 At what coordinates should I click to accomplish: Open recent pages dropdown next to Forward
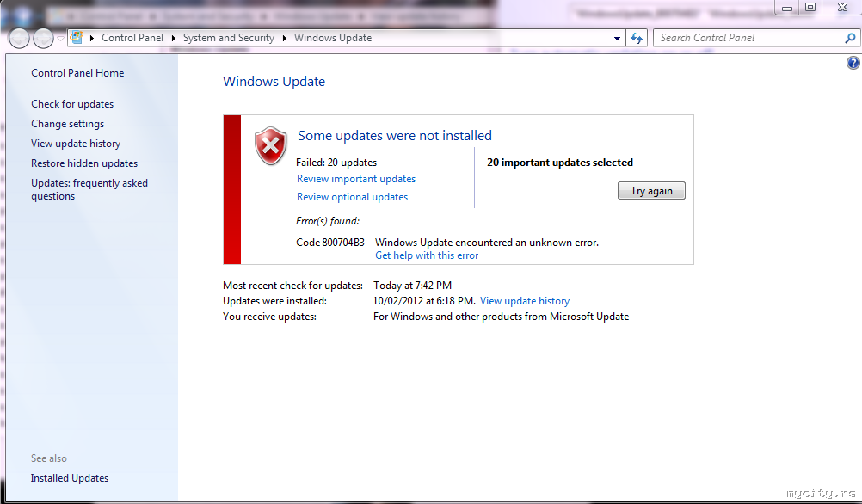coord(60,39)
